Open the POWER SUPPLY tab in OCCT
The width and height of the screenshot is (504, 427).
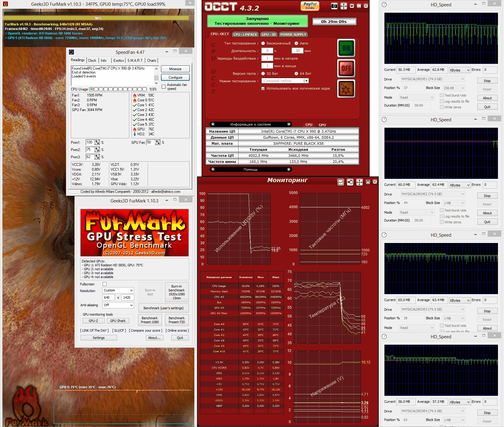(x=293, y=34)
